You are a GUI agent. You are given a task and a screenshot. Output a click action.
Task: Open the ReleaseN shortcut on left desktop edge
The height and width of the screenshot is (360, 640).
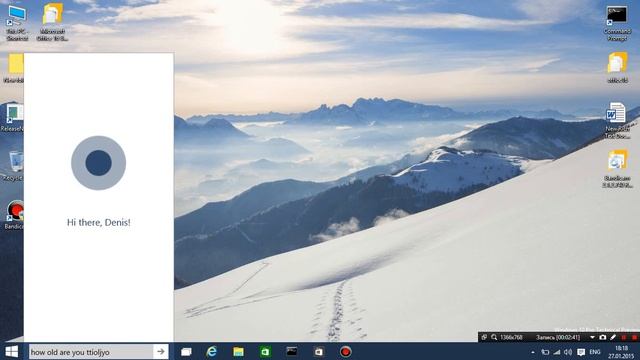(13, 117)
